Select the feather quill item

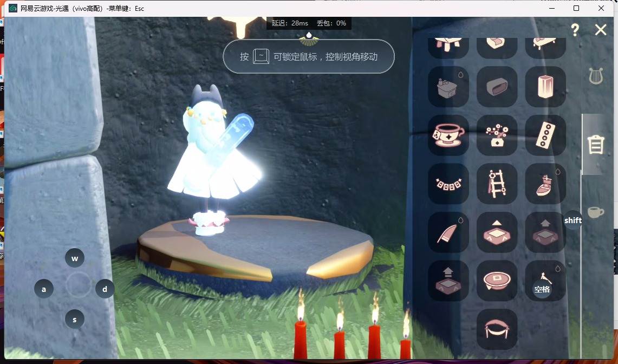[448, 232]
